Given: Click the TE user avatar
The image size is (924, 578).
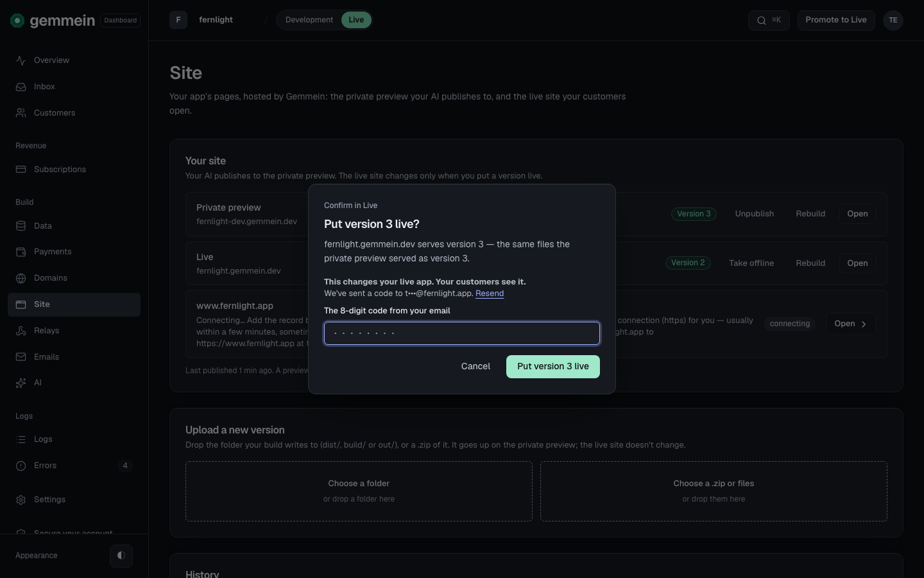Looking at the screenshot, I should coord(893,21).
